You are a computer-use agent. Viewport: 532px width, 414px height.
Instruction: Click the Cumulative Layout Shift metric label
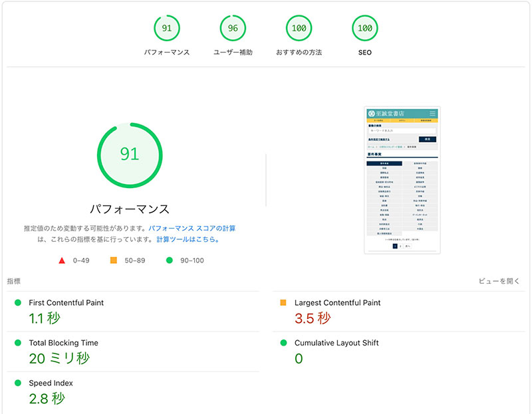(x=336, y=343)
